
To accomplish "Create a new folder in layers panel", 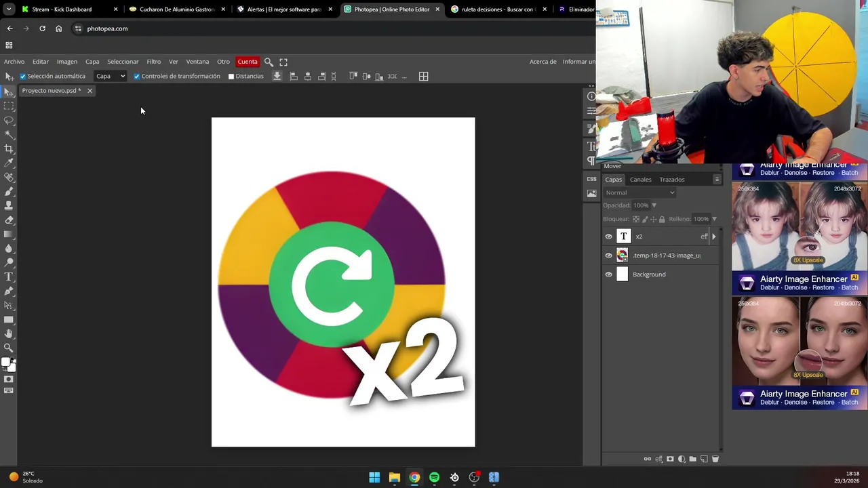I will point(692,459).
